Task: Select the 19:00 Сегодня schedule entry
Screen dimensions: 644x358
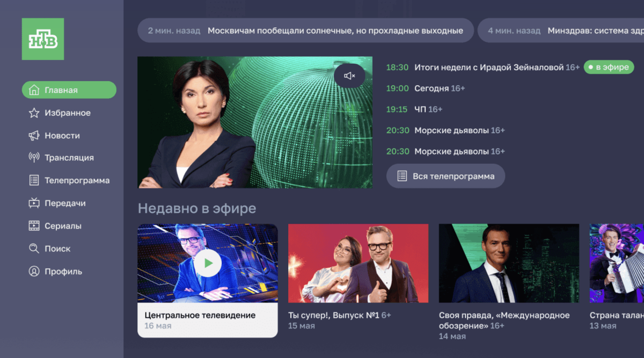Action: 426,88
